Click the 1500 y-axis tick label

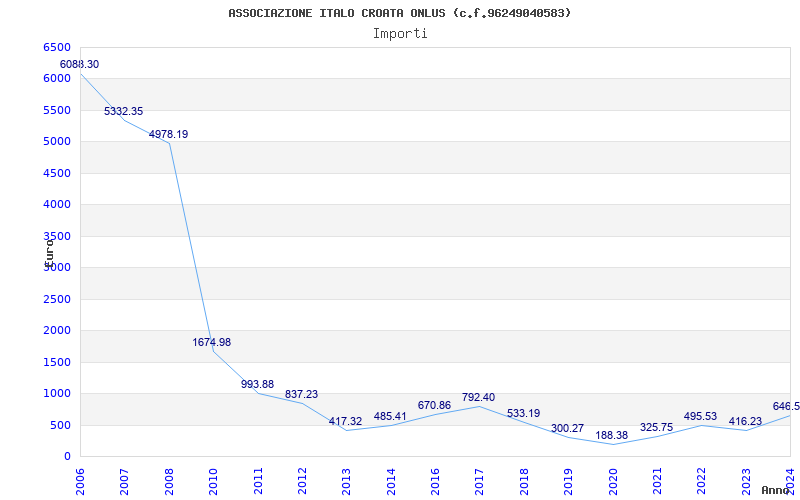(x=57, y=362)
